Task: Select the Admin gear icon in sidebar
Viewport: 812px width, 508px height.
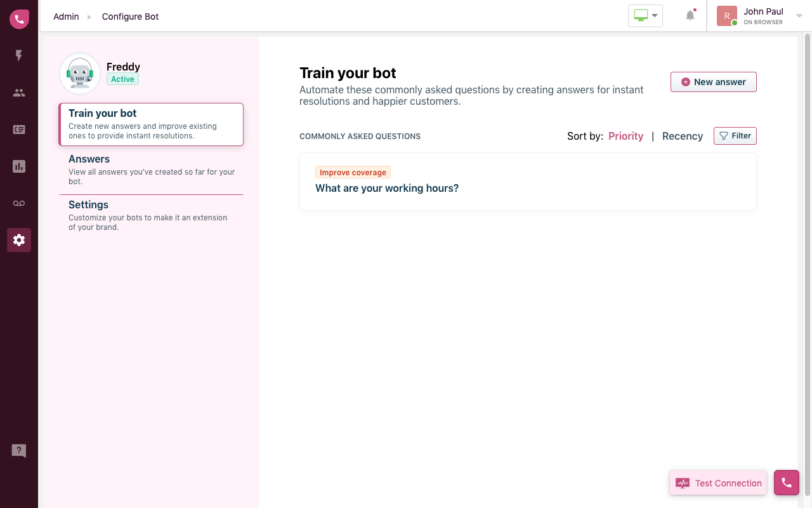Action: 19,239
